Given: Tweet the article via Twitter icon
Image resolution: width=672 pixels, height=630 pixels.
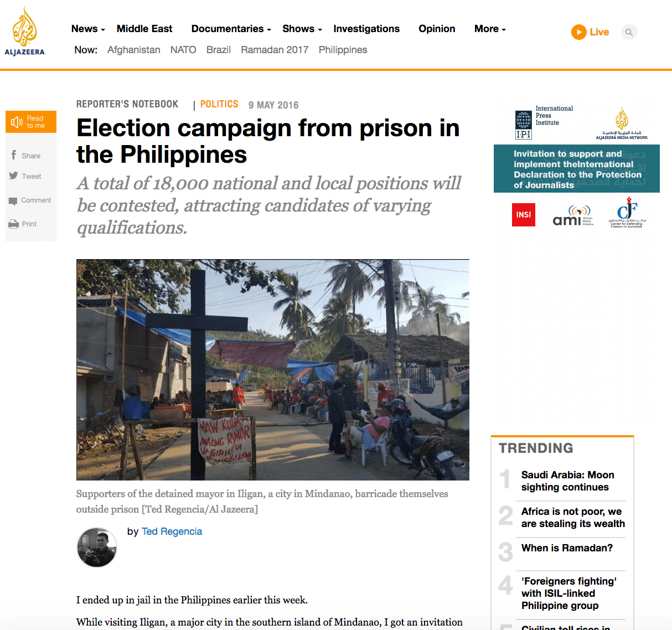Looking at the screenshot, I should click(14, 176).
